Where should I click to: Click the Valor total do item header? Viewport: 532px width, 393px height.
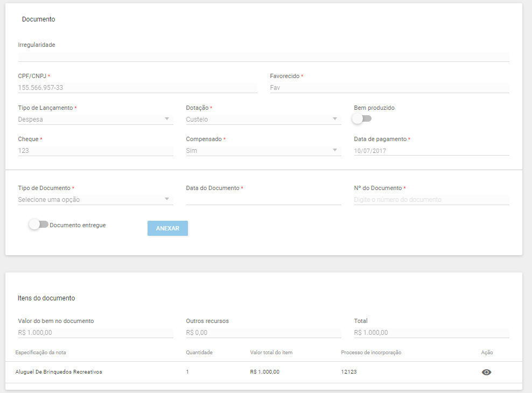coord(271,352)
